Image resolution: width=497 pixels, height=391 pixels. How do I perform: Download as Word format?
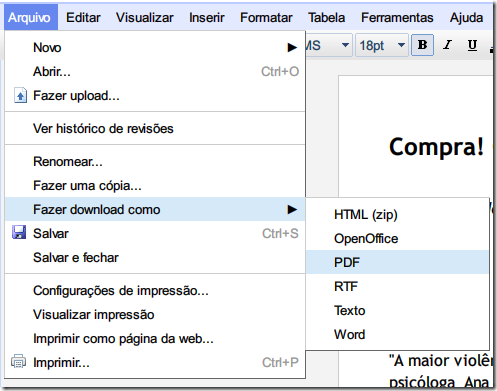tap(397, 334)
